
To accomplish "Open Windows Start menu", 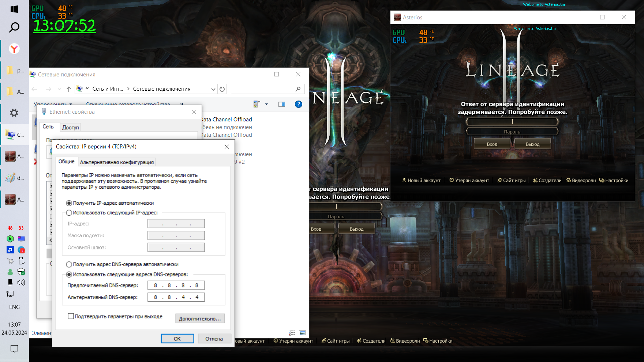I will (14, 9).
